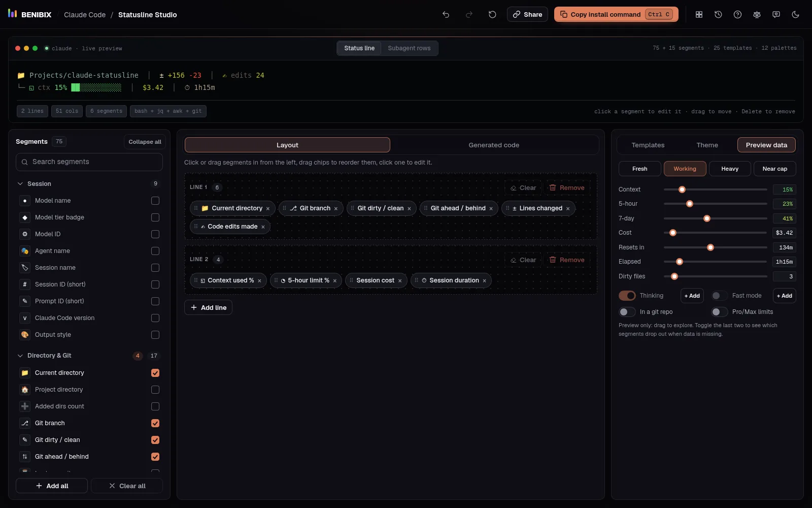
Task: Open the Templates tab
Action: coord(648,145)
